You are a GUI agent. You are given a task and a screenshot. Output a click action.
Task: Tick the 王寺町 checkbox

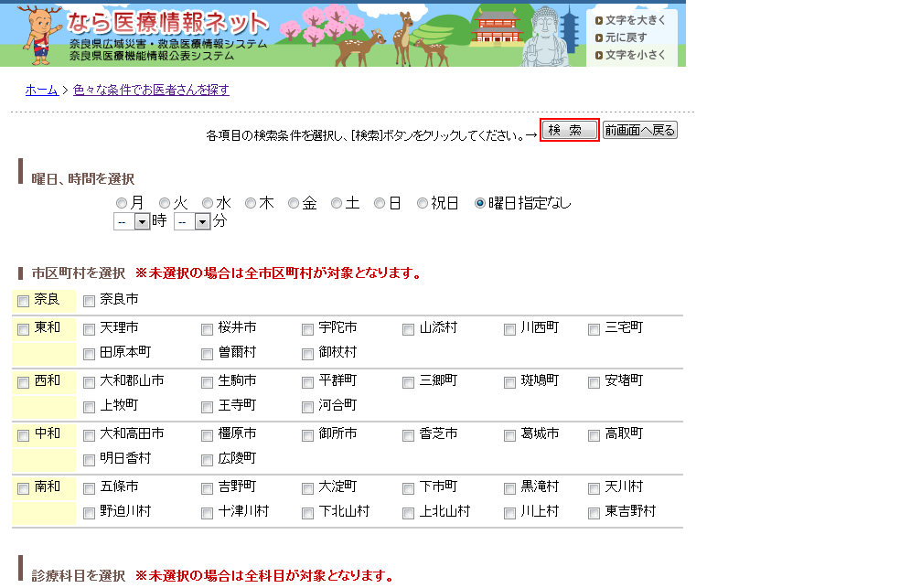[208, 407]
